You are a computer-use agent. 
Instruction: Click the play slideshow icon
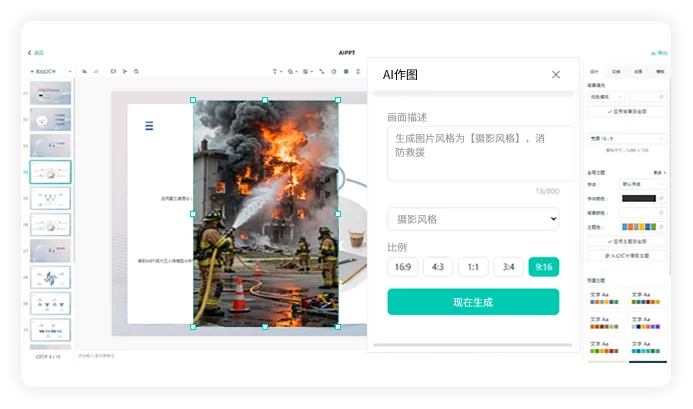(125, 71)
